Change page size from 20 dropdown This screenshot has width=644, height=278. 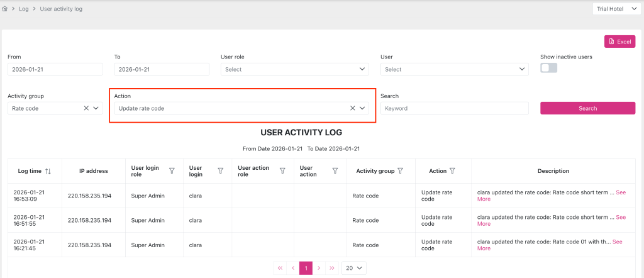(x=354, y=268)
